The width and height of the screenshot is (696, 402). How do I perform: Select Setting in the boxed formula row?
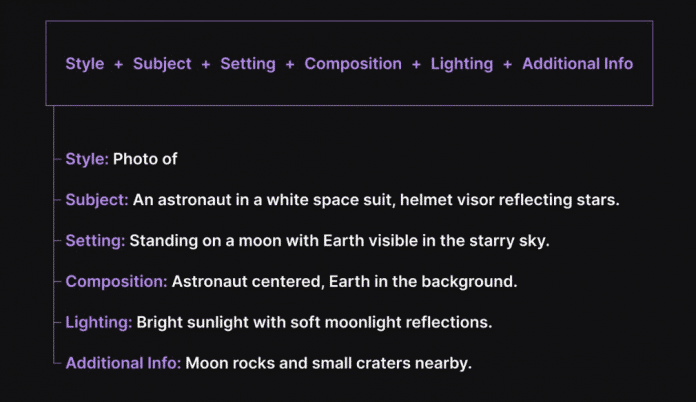click(248, 64)
